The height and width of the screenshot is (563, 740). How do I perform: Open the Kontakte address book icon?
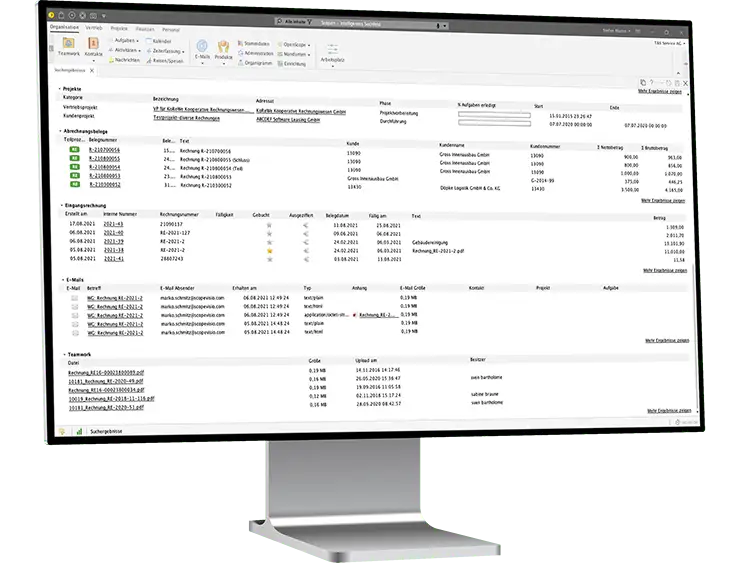[93, 44]
